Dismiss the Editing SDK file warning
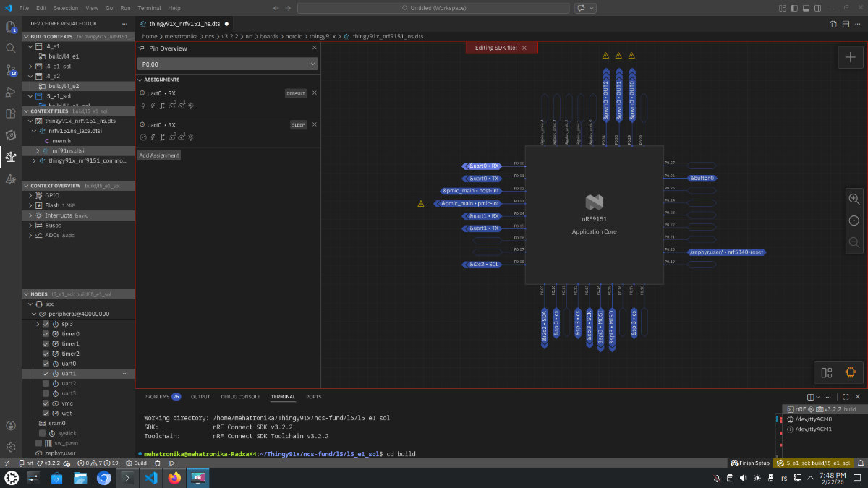868x488 pixels. click(x=524, y=48)
